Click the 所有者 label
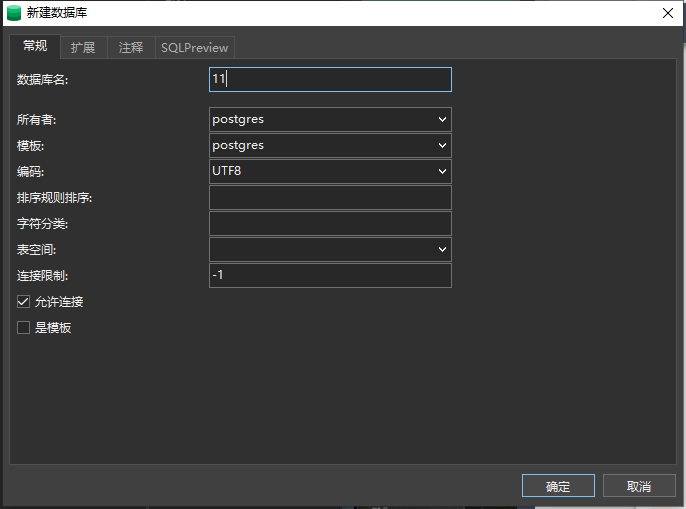 pyautogui.click(x=36, y=119)
